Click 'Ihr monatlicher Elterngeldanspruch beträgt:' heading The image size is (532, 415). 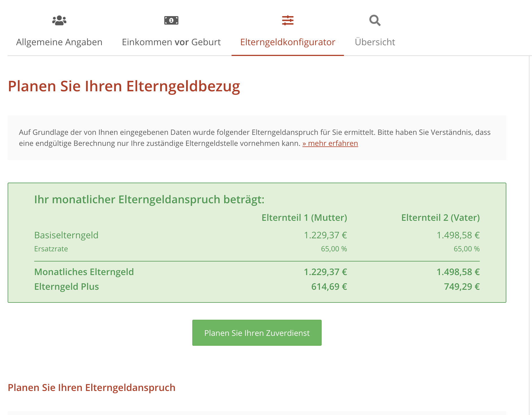pos(149,200)
